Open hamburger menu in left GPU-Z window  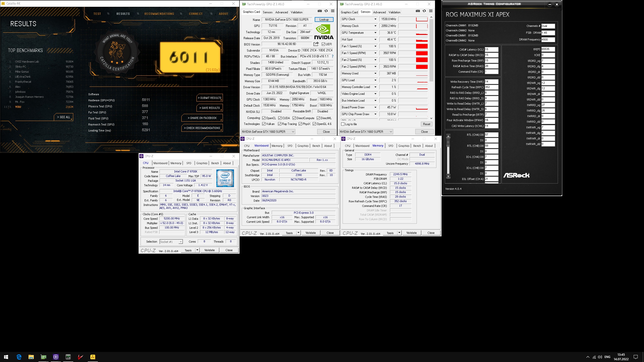coord(333,11)
